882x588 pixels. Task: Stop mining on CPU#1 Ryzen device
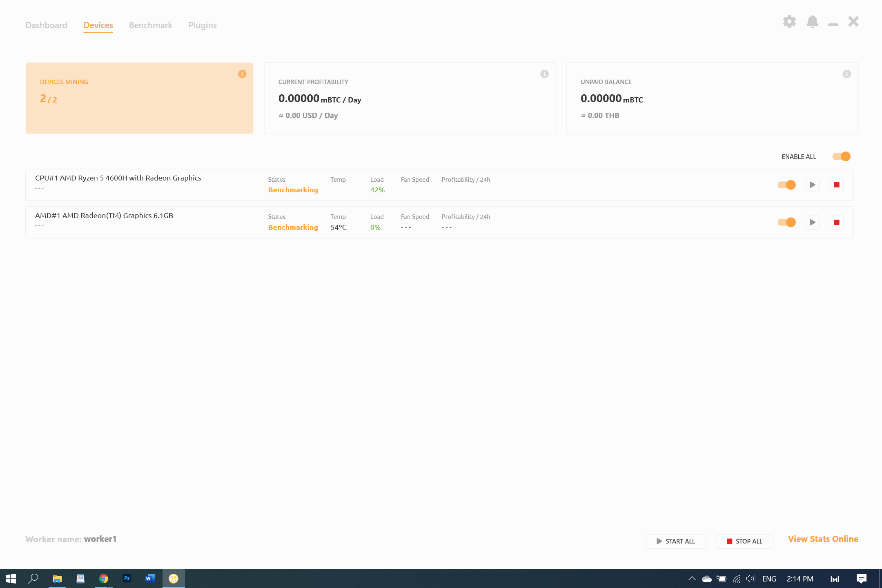coord(837,185)
